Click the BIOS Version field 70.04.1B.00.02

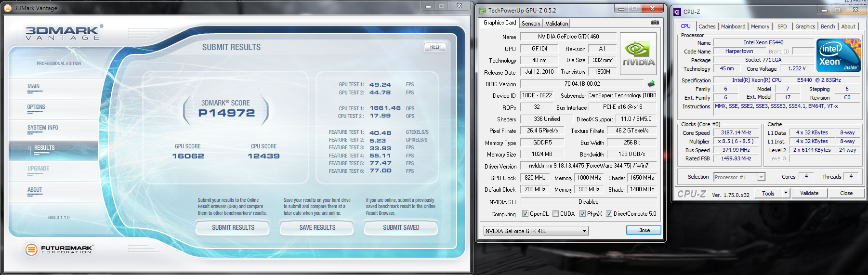(582, 84)
